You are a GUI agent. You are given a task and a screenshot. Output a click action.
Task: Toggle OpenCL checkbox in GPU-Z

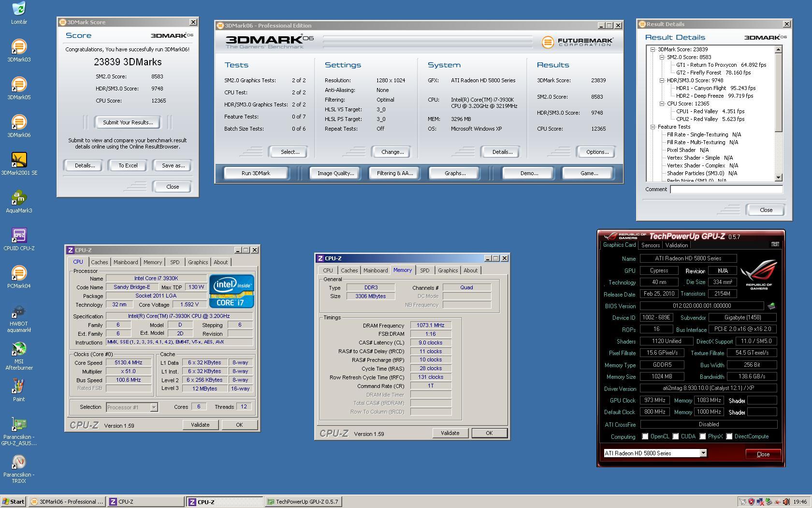pos(645,436)
